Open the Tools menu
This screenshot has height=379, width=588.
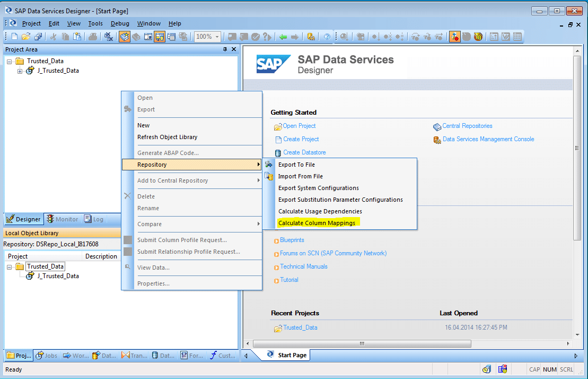tap(95, 23)
